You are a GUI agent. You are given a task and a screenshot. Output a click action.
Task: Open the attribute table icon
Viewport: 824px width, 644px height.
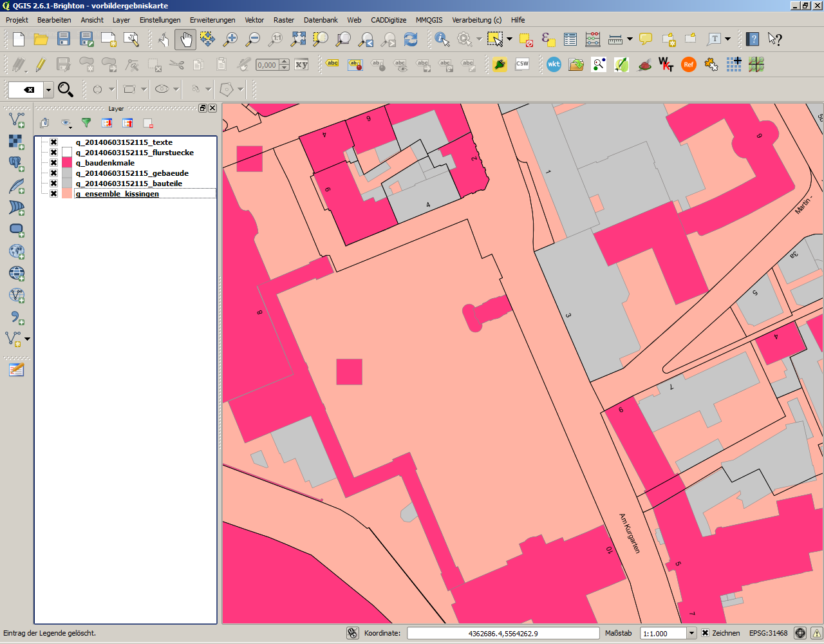[570, 40]
